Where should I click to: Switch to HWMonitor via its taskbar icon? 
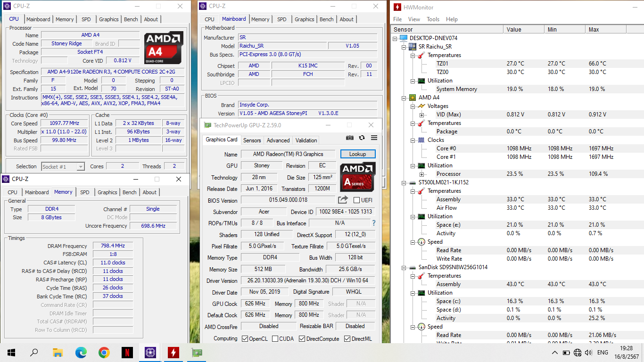coord(173,352)
